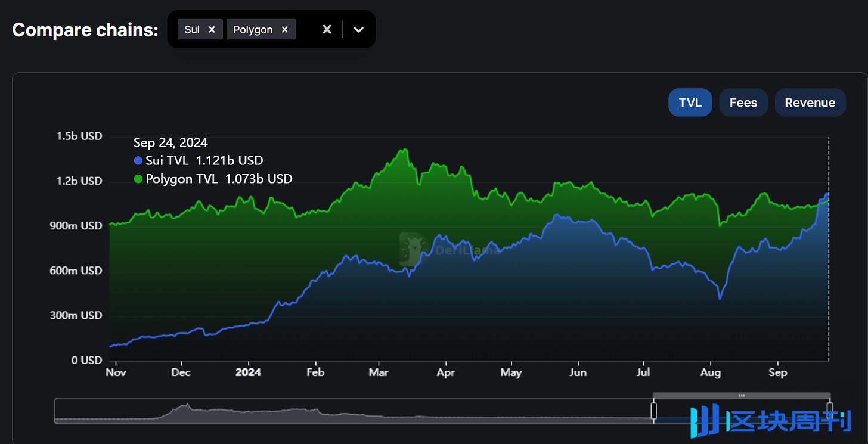868x444 pixels.
Task: Click the Jun x-axis label
Action: click(x=578, y=372)
